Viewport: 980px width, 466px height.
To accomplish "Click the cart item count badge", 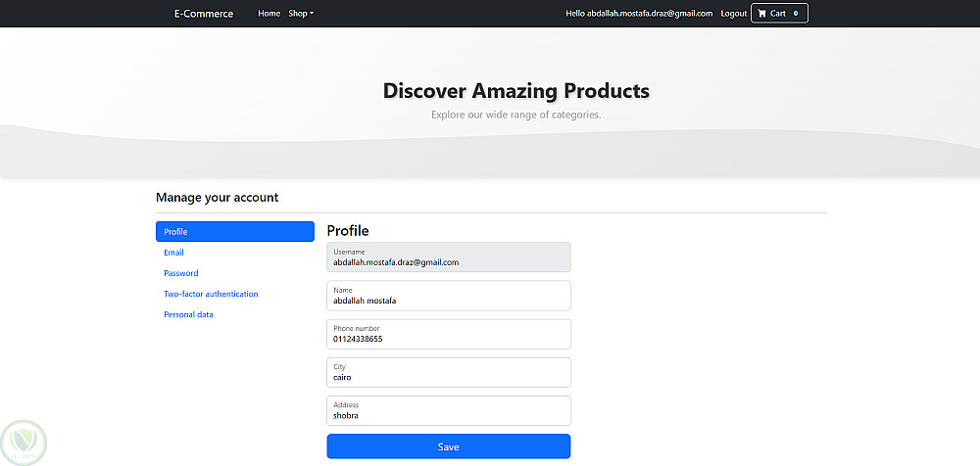I will (795, 14).
